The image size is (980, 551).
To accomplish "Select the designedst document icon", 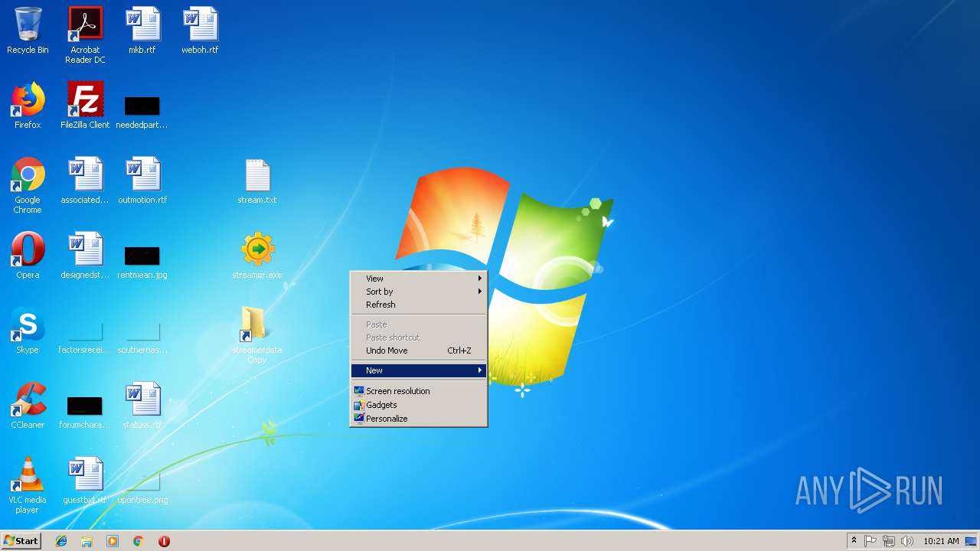I will click(x=85, y=256).
